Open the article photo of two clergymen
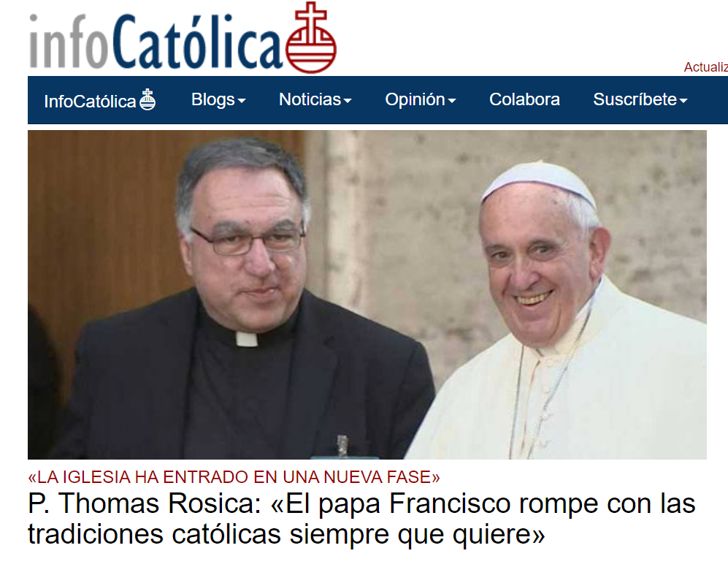 pyautogui.click(x=367, y=294)
